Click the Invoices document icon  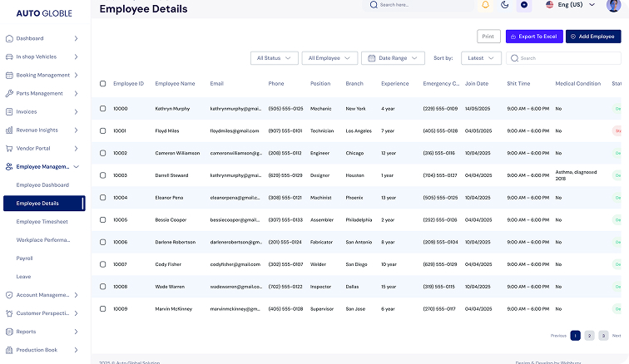pos(9,112)
